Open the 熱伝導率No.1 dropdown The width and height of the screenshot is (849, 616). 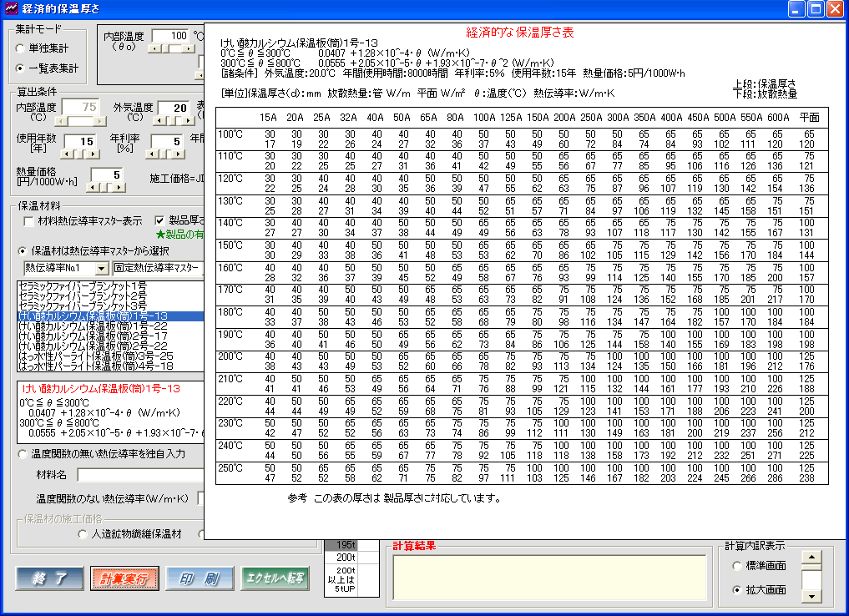(x=102, y=268)
